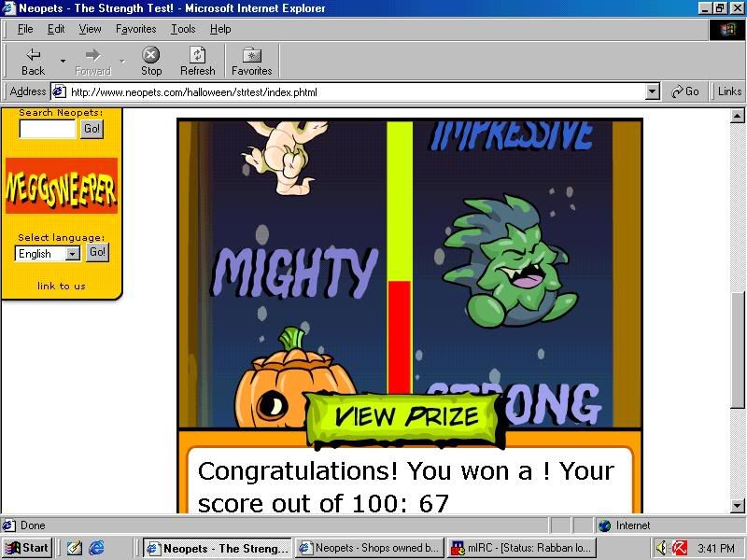Go back with the Back arrow button
747x560 pixels.
33,62
